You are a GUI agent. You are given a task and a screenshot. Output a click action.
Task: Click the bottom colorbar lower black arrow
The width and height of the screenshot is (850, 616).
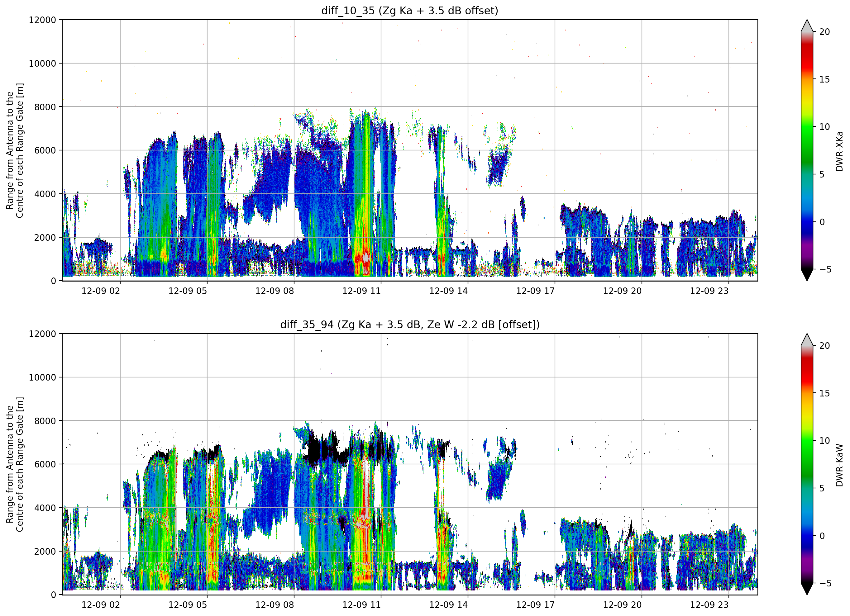click(807, 589)
